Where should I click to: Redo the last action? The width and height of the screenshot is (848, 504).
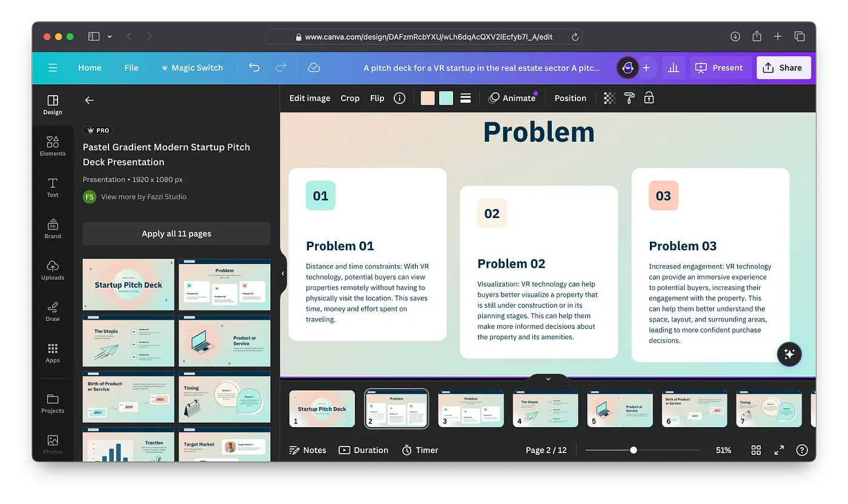pyautogui.click(x=281, y=68)
